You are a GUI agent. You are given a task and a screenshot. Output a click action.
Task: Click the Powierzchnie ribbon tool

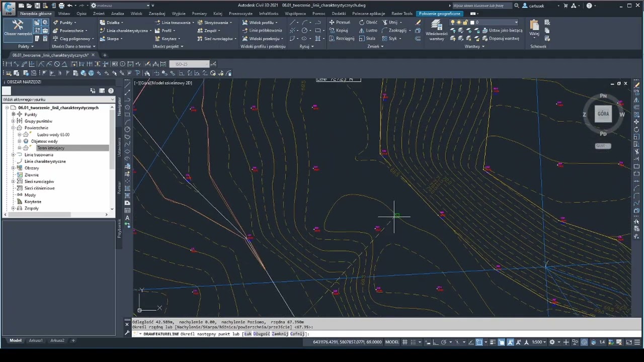(69, 31)
